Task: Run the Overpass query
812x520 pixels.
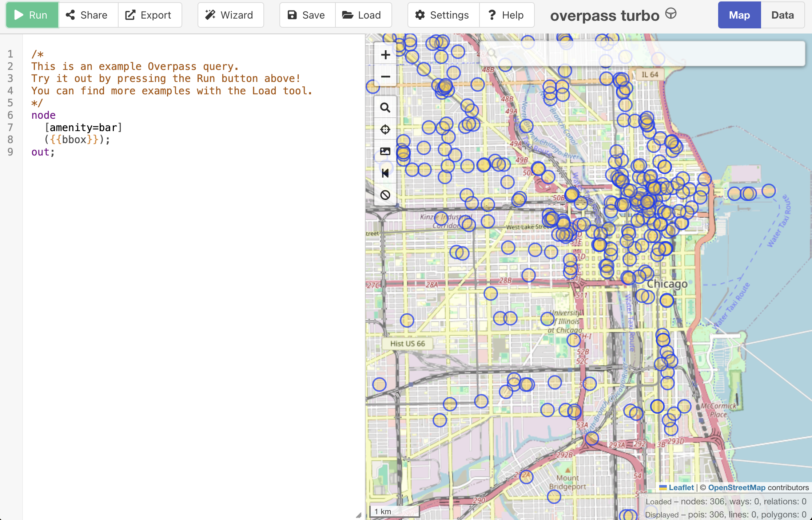Action: [x=32, y=15]
